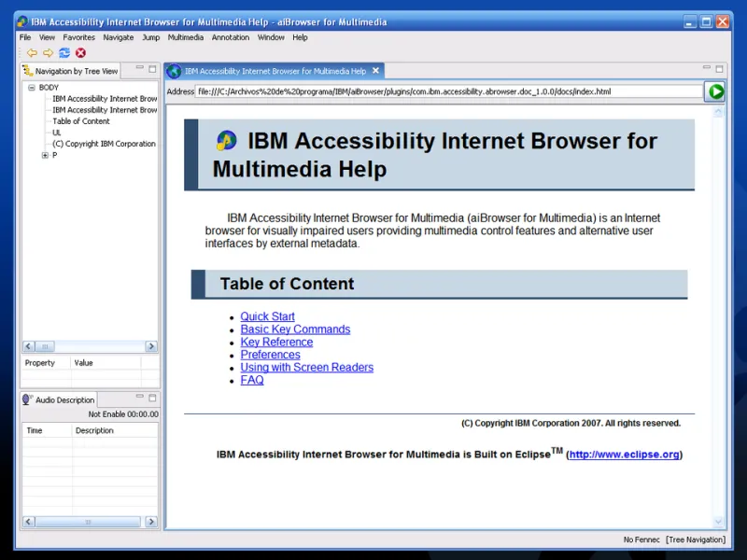Maximize the Audio Description panel

(x=152, y=398)
